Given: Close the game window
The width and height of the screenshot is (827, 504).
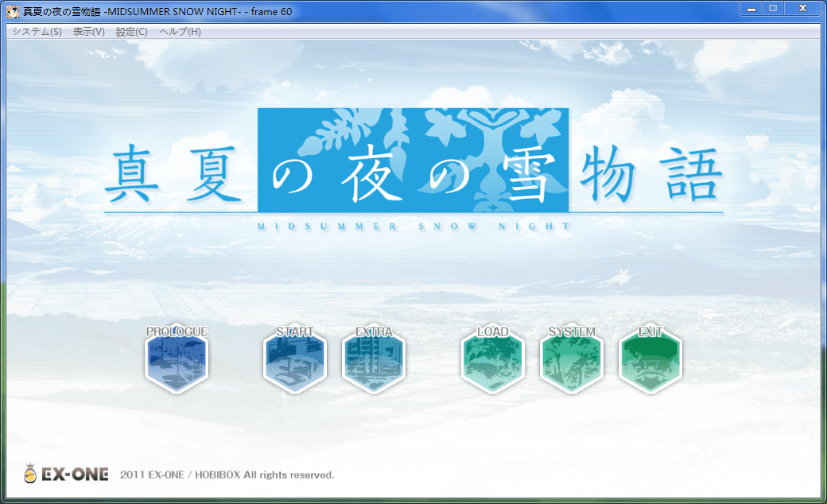Looking at the screenshot, I should click(x=803, y=8).
